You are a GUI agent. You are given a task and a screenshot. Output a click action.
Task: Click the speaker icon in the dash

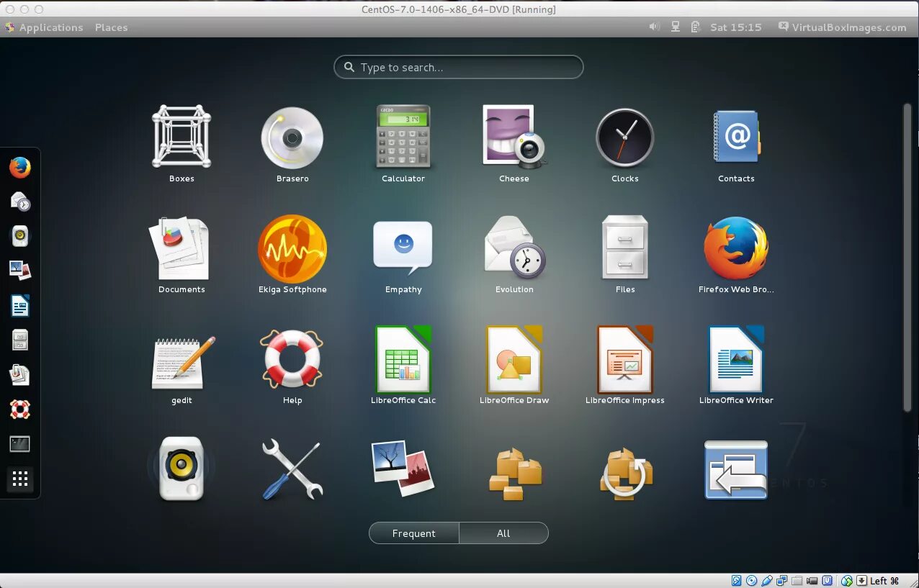tap(20, 235)
